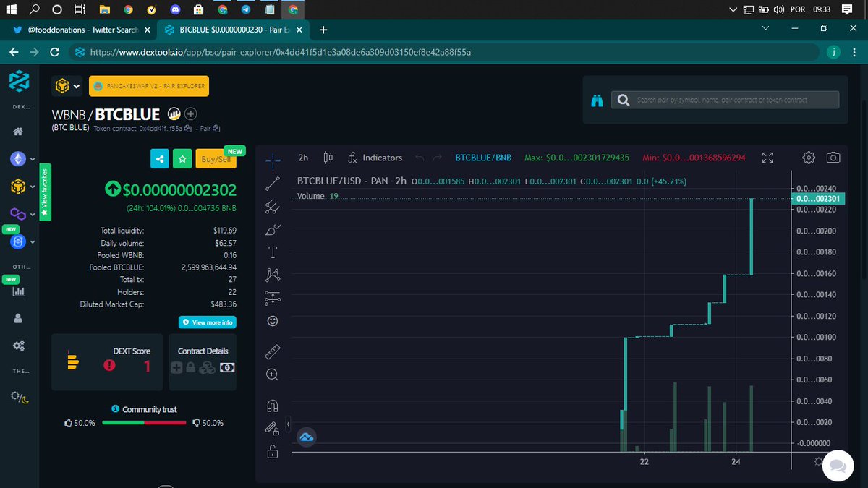Select the Polygon chain icon
Image resolution: width=868 pixels, height=488 pixels.
tap(17, 214)
